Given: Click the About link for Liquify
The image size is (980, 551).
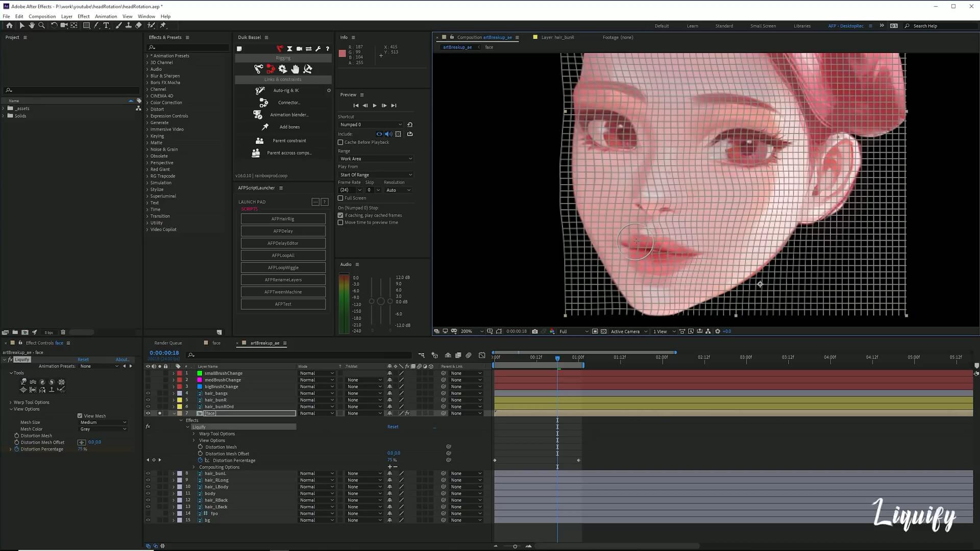Looking at the screenshot, I should click(122, 360).
